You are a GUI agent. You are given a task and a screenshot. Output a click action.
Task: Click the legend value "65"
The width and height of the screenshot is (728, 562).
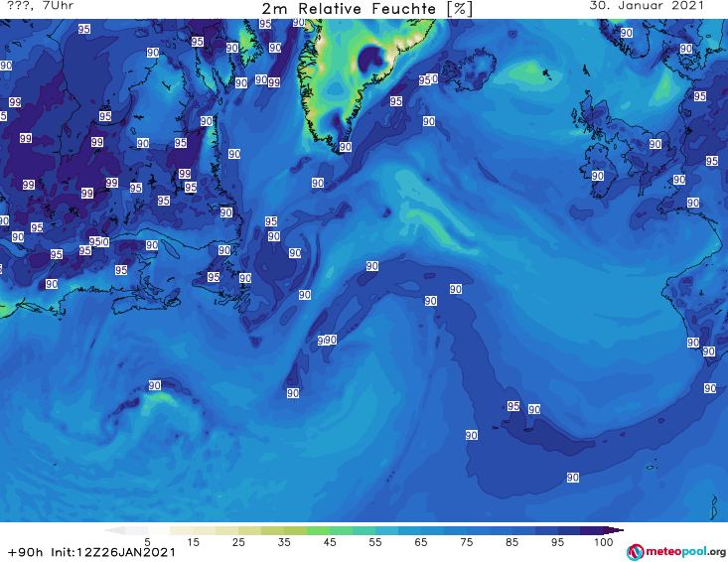[x=421, y=542]
